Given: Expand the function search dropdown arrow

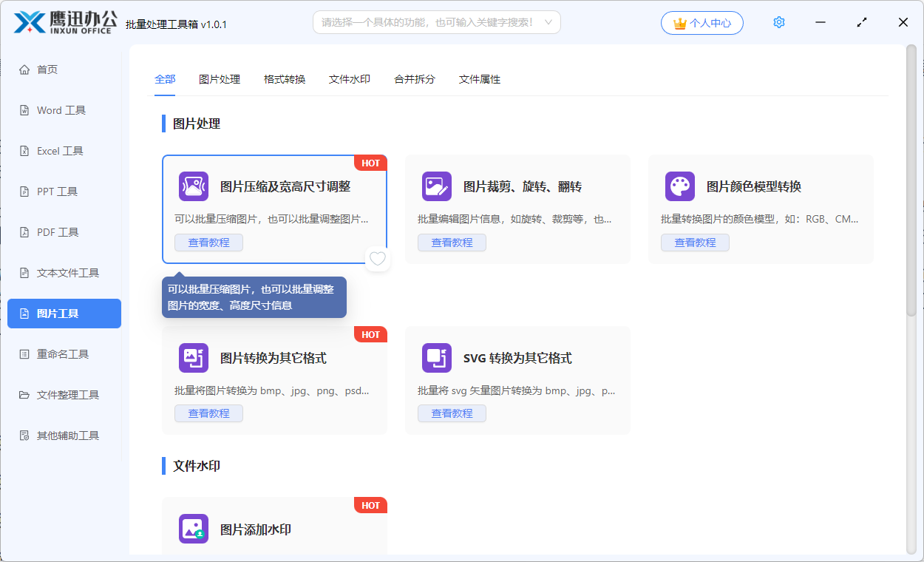Looking at the screenshot, I should coord(548,23).
